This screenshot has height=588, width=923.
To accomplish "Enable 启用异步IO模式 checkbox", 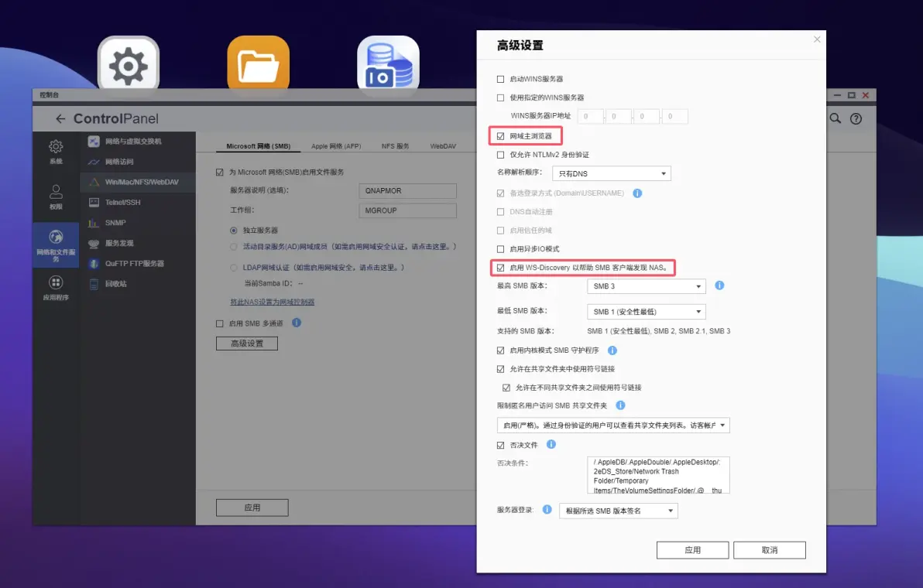I will click(x=500, y=248).
